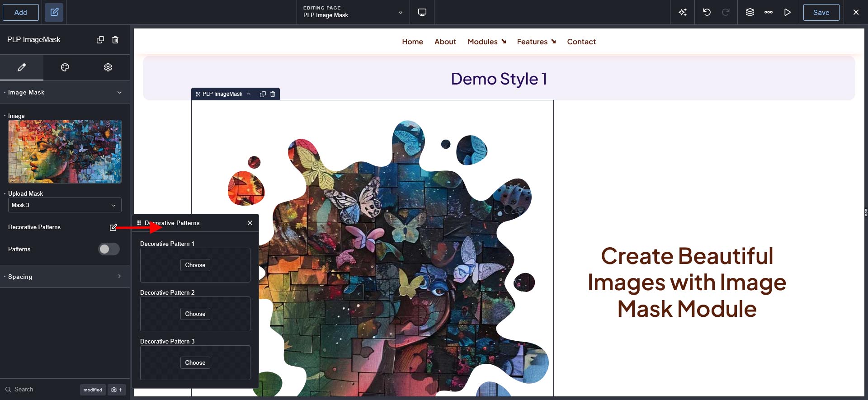The height and width of the screenshot is (400, 868).
Task: Click the Decorative Patterns label in sidebar
Action: pyautogui.click(x=34, y=227)
